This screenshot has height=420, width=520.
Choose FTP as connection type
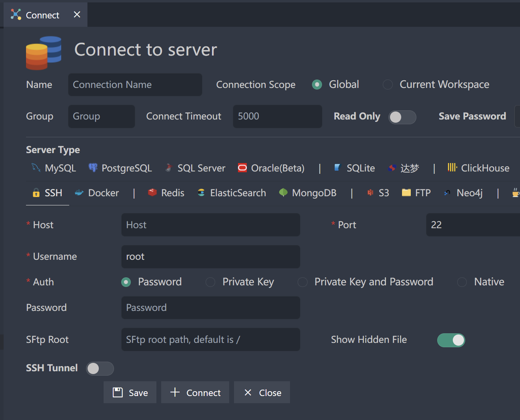(x=416, y=193)
